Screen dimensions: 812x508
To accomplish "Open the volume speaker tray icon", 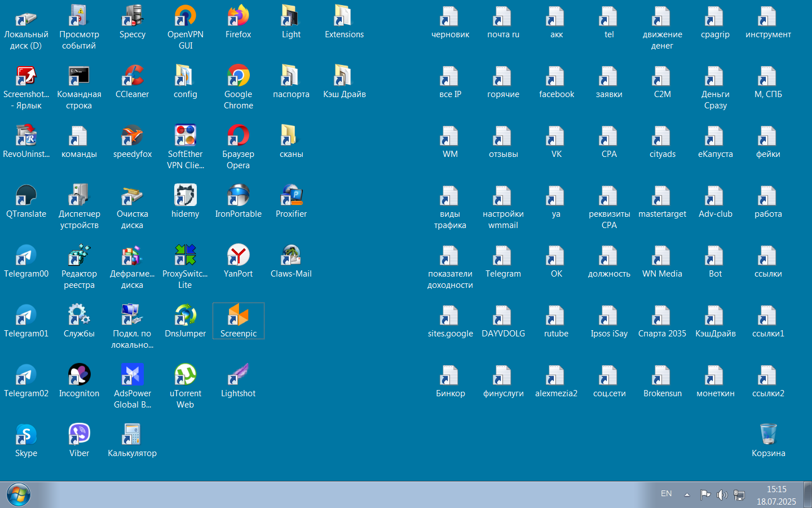I will click(722, 495).
